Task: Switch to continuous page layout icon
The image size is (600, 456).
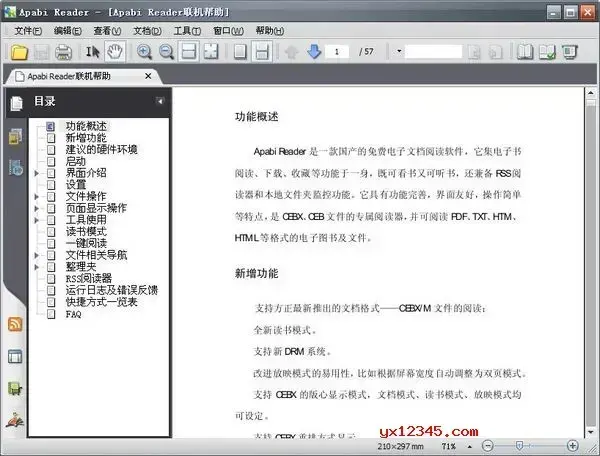Action: coord(262,52)
